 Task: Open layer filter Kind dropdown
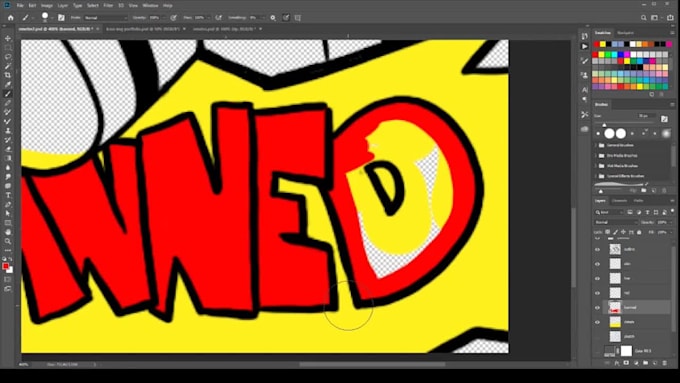coord(609,212)
